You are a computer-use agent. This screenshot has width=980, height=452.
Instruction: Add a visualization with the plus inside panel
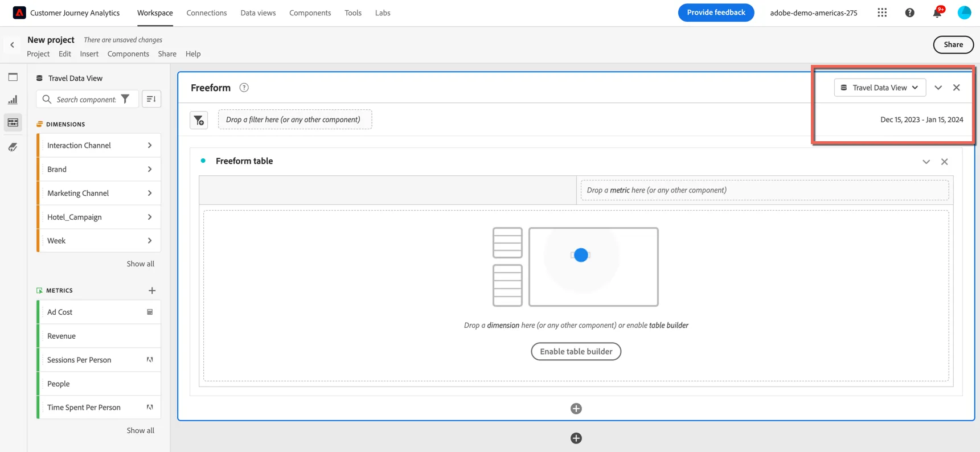pyautogui.click(x=576, y=409)
